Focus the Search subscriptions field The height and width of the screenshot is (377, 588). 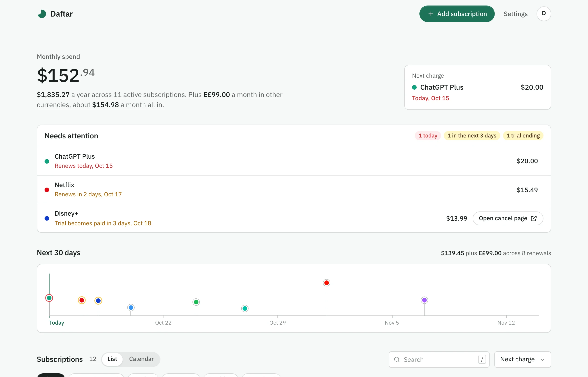(439, 359)
